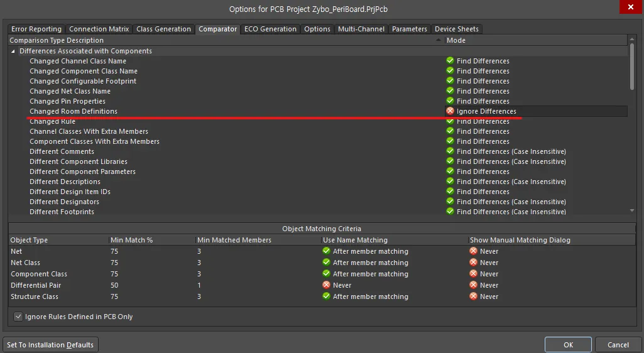This screenshot has width=644, height=353.
Task: Click green check icon in Net Class Use Name Matching
Action: (327, 262)
